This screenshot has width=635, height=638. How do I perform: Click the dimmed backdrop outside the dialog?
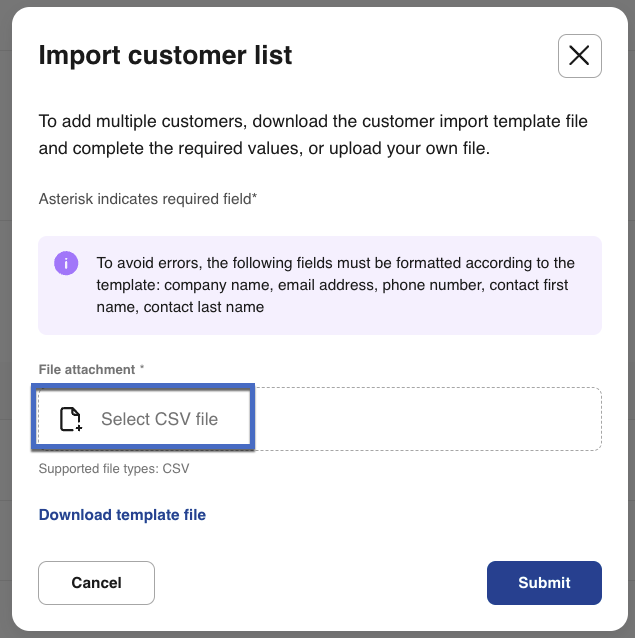point(5,300)
